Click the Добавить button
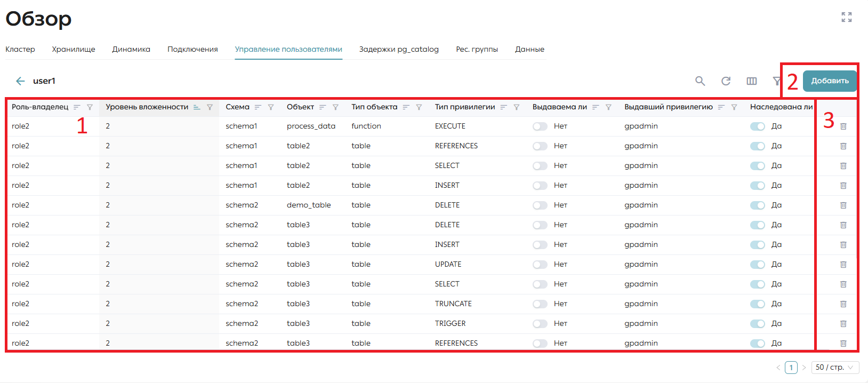868x383 pixels. 830,81
